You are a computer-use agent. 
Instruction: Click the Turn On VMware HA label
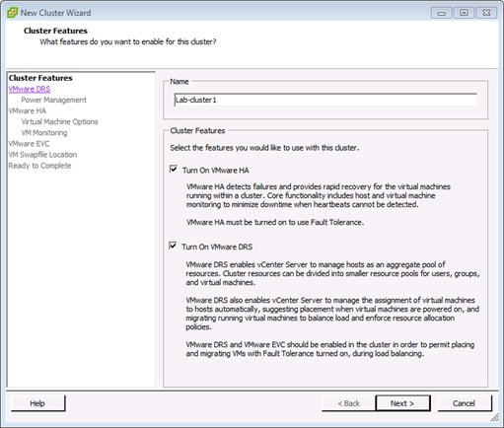point(215,171)
